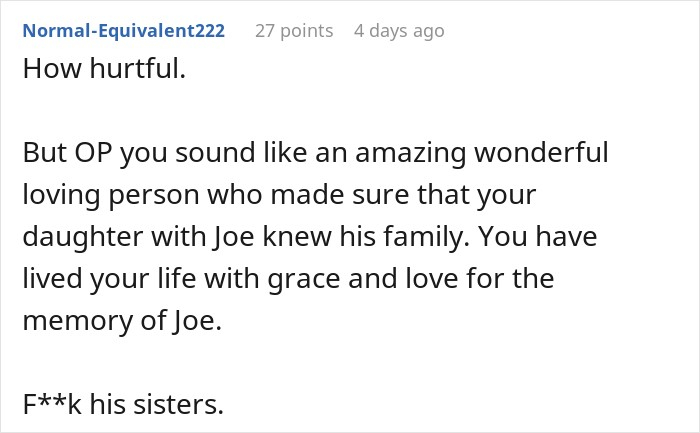This screenshot has height=433, width=700.
Task: Click the 27 points score label
Action: click(294, 31)
